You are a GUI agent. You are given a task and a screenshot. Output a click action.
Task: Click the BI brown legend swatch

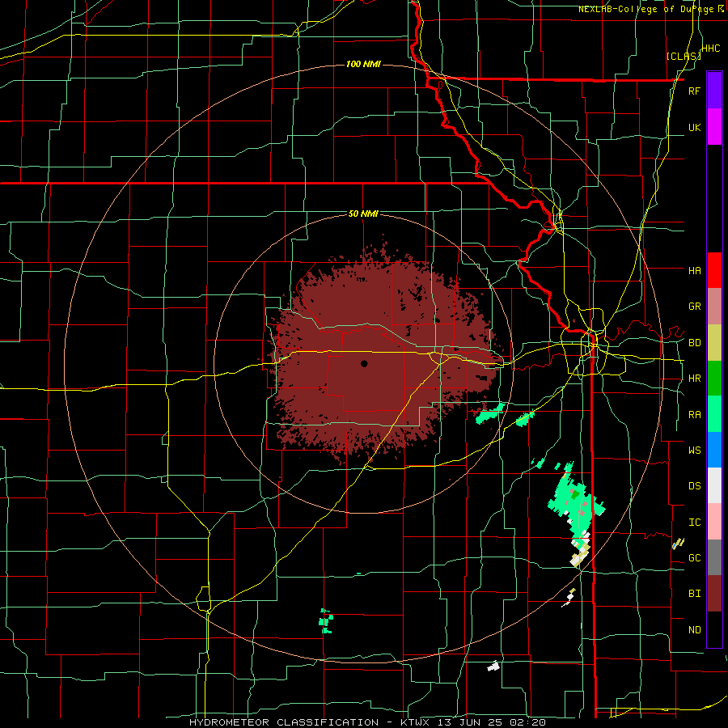[714, 594]
